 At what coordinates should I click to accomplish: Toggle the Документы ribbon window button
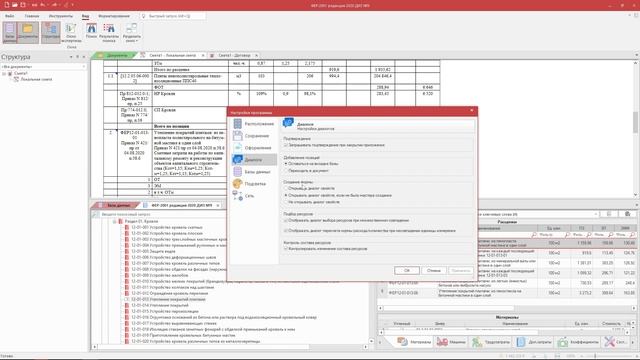[x=28, y=32]
